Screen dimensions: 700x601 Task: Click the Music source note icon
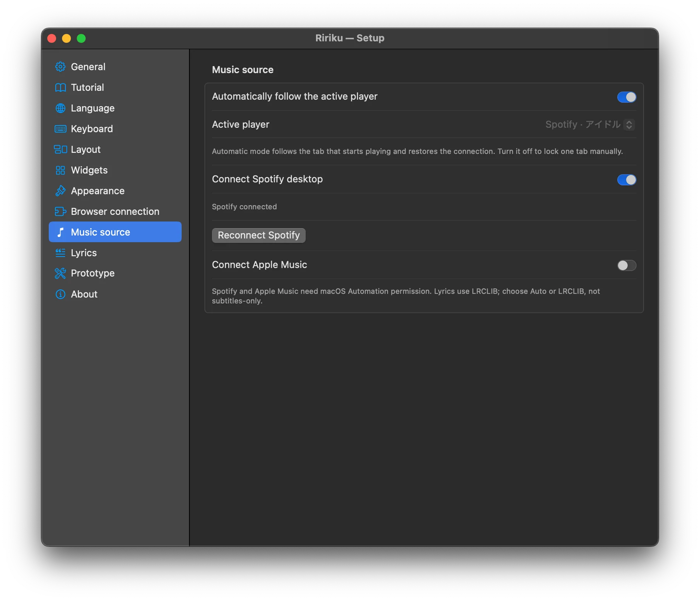pyautogui.click(x=60, y=232)
